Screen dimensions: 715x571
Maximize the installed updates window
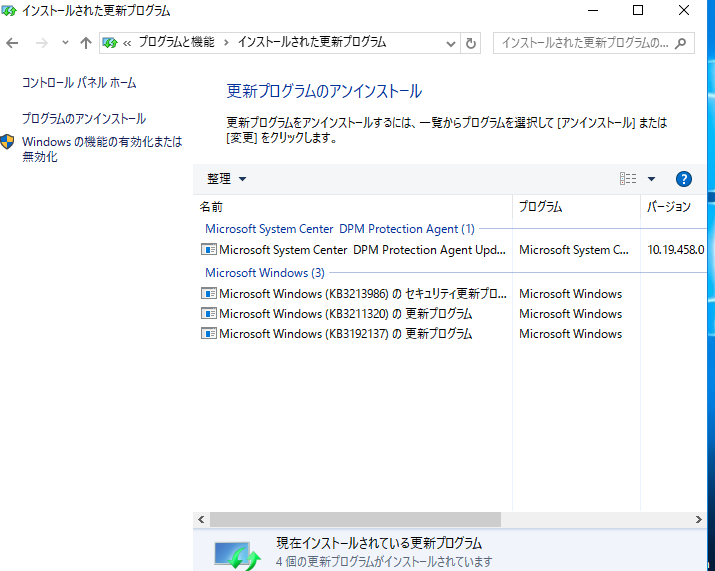pos(638,10)
